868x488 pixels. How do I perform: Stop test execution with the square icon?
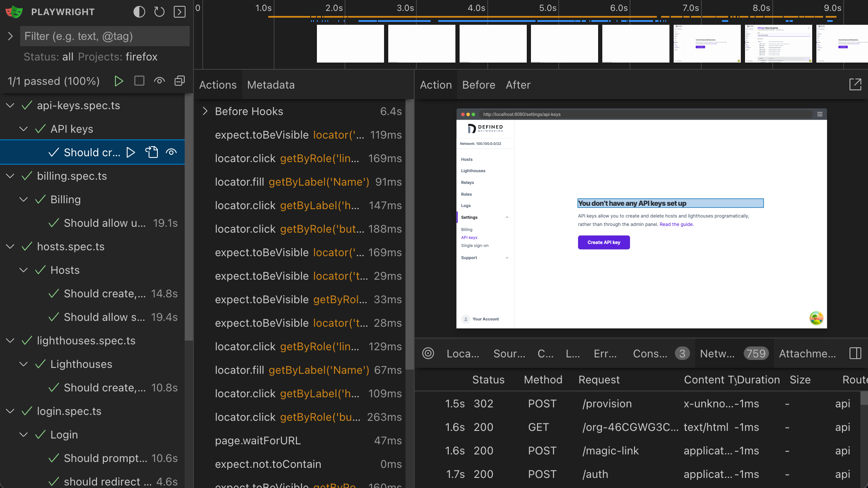pyautogui.click(x=139, y=81)
